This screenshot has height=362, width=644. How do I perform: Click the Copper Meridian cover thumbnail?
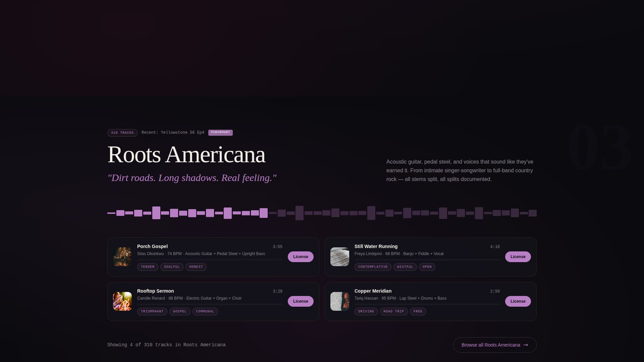tap(339, 301)
